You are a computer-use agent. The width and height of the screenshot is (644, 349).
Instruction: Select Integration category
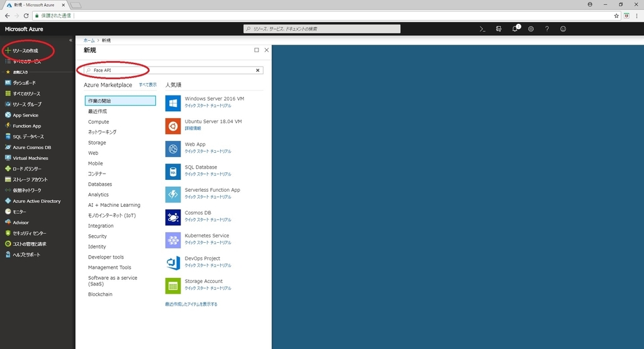click(x=101, y=226)
